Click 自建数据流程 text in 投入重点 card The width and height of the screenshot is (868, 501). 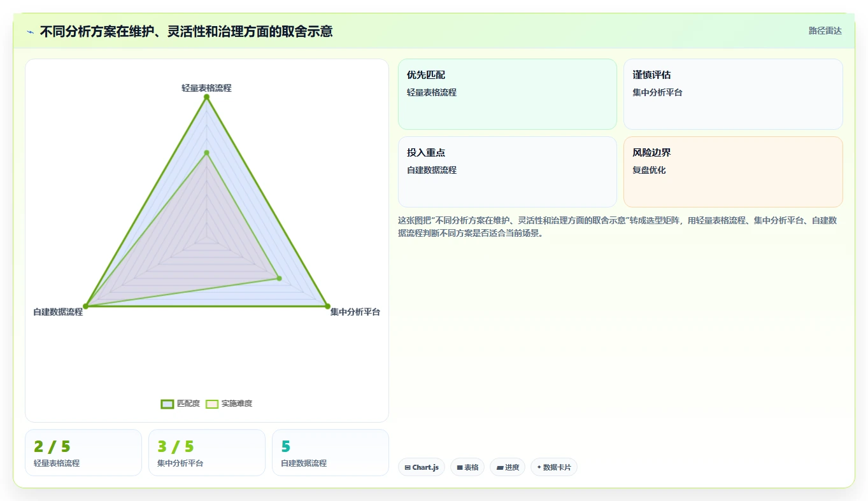[432, 170]
